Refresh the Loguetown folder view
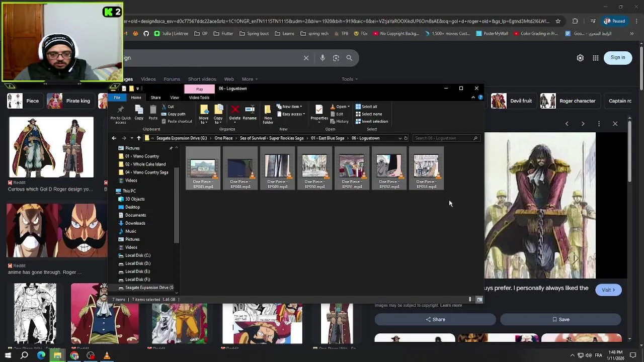This screenshot has height=362, width=644. tap(406, 138)
